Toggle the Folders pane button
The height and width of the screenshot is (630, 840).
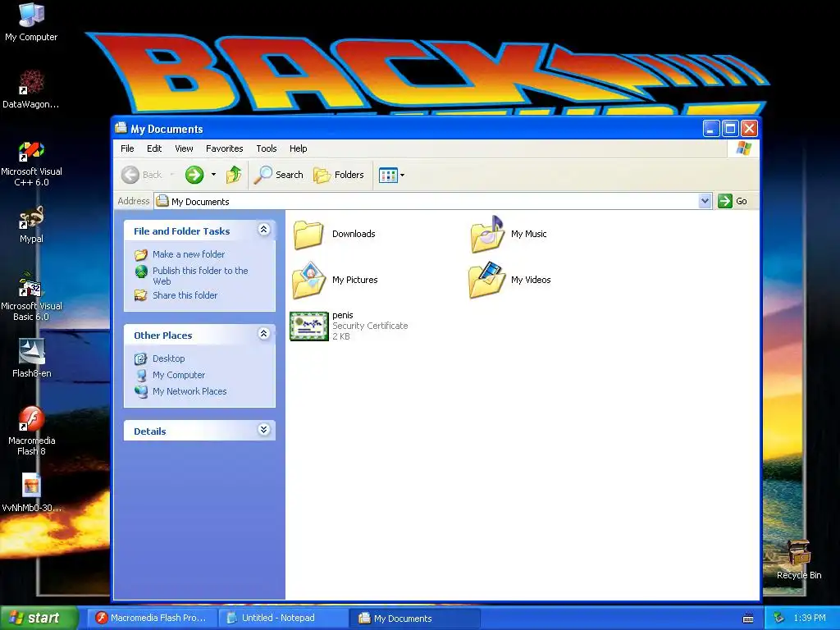coord(339,175)
